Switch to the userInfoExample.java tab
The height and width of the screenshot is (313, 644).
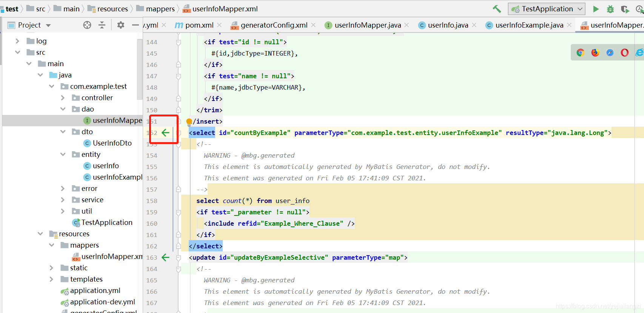coord(529,25)
